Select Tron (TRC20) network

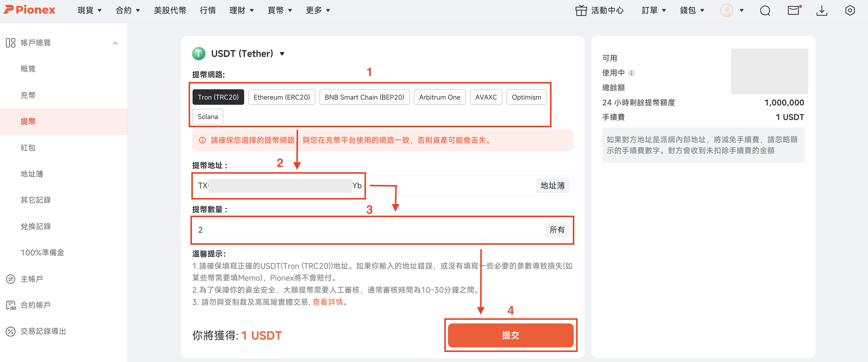click(x=218, y=97)
